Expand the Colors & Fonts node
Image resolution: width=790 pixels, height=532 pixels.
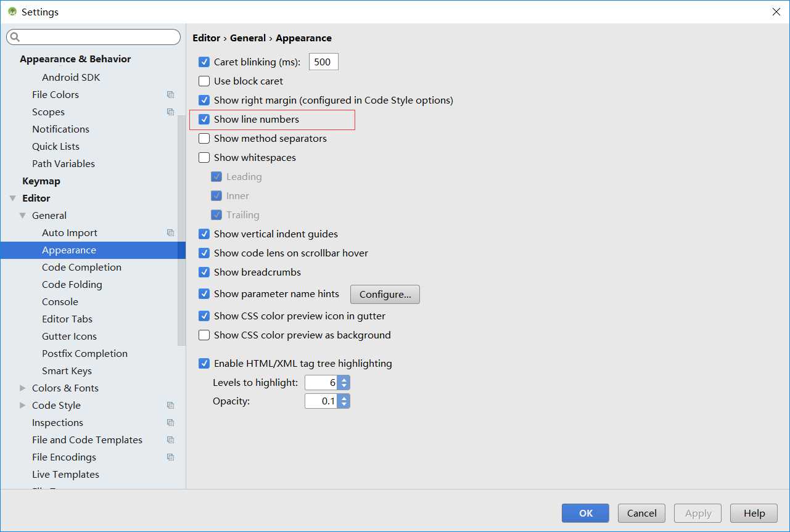[x=23, y=388]
